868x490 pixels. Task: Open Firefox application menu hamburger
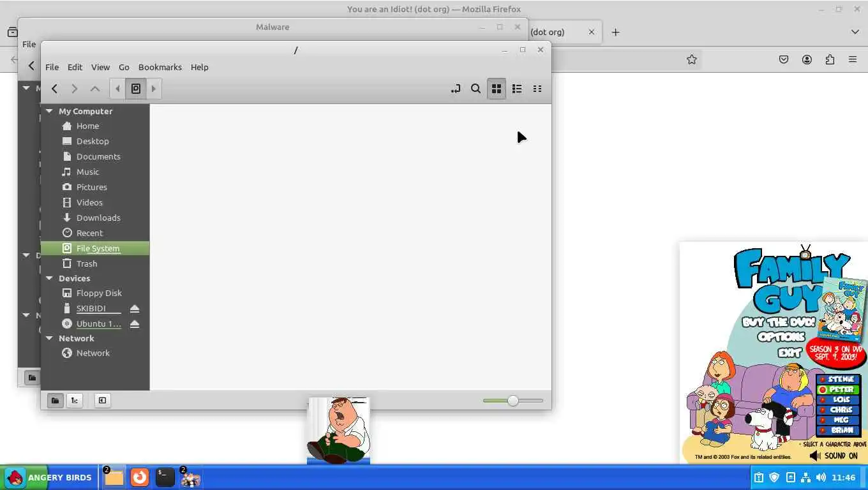(853, 59)
